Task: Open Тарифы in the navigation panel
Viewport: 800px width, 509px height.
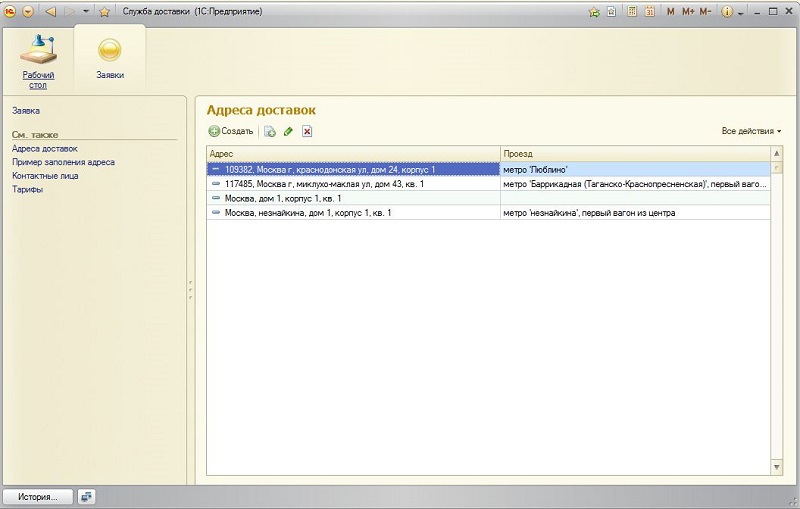Action: [x=27, y=189]
